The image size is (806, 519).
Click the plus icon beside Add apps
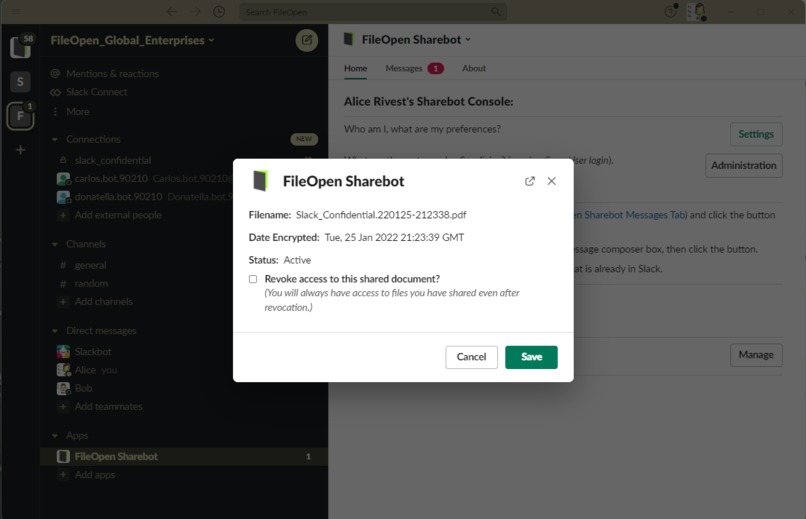click(x=63, y=475)
